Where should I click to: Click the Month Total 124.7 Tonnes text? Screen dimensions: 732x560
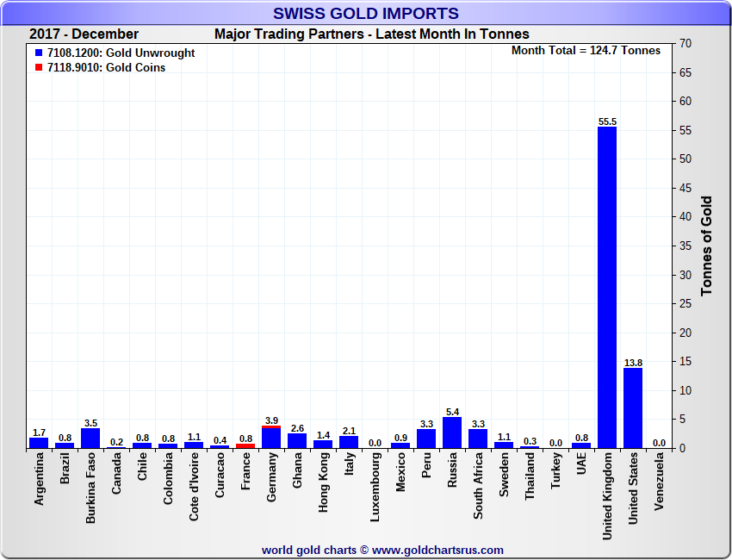pyautogui.click(x=586, y=51)
